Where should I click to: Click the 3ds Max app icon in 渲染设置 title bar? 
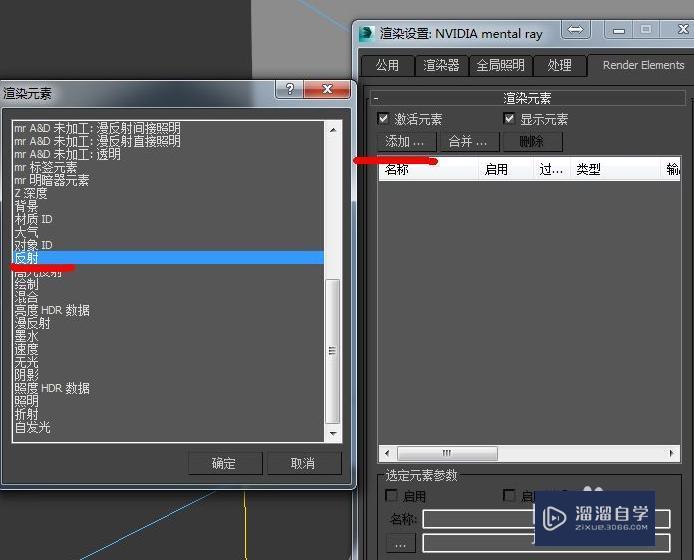pyautogui.click(x=366, y=34)
